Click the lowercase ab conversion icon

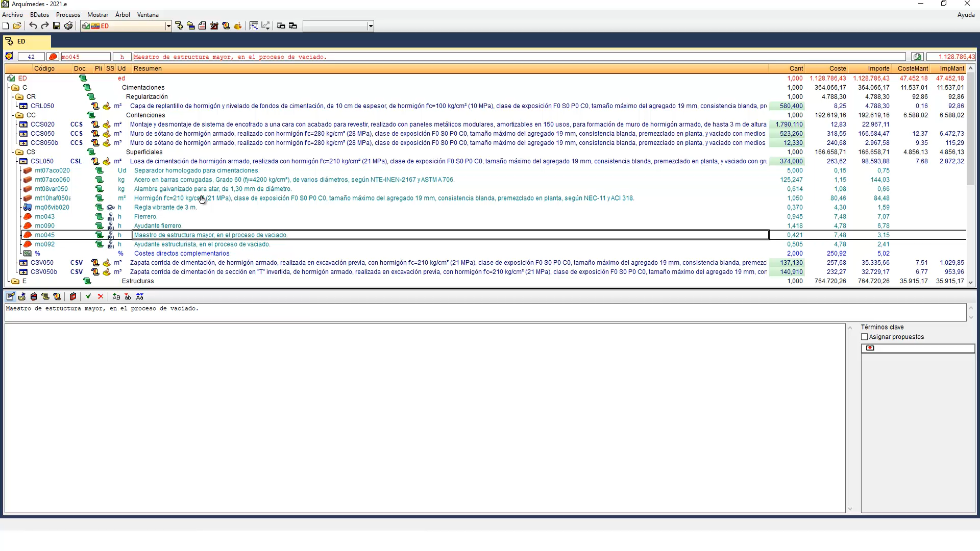pos(128,296)
